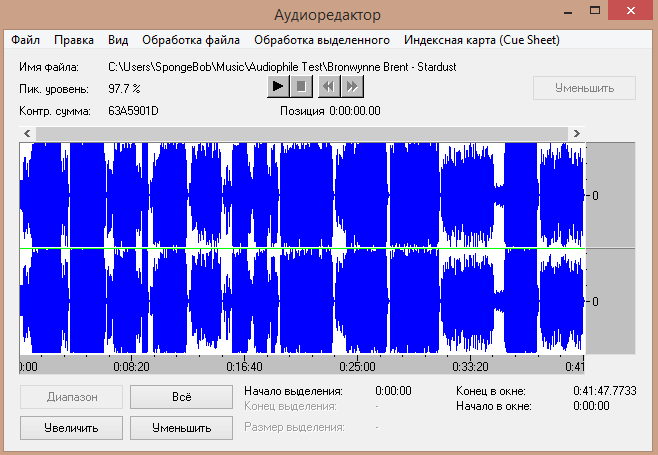Stop playback with the Stop button
Screen dimensions: 658x455
(301, 86)
